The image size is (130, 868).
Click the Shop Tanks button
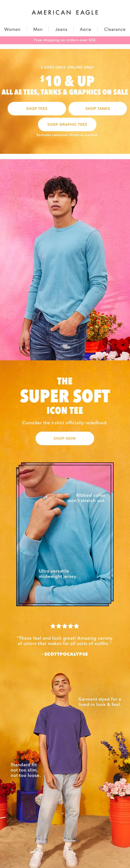coord(98,108)
